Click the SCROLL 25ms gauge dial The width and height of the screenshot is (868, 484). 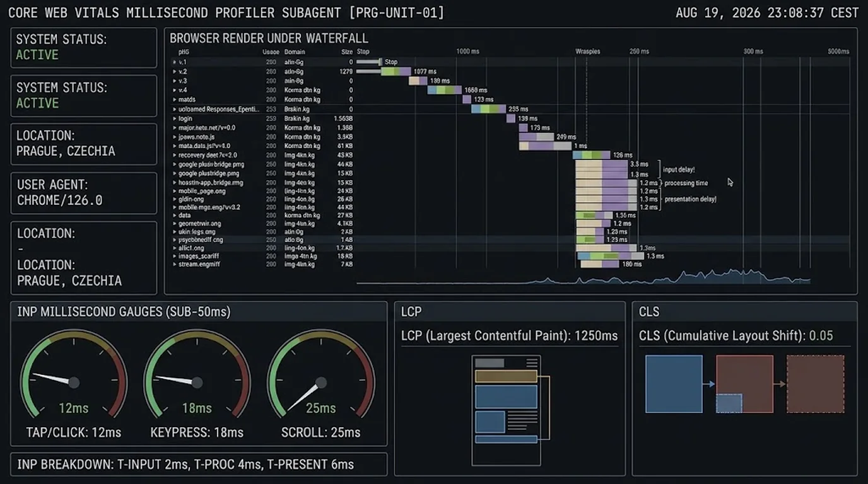pyautogui.click(x=320, y=376)
